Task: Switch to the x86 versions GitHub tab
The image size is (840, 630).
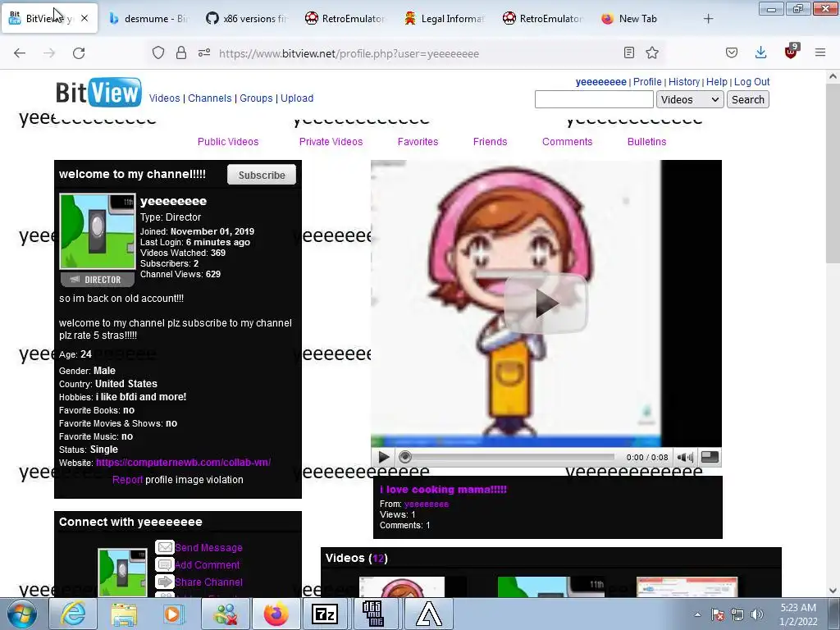Action: coord(247,19)
